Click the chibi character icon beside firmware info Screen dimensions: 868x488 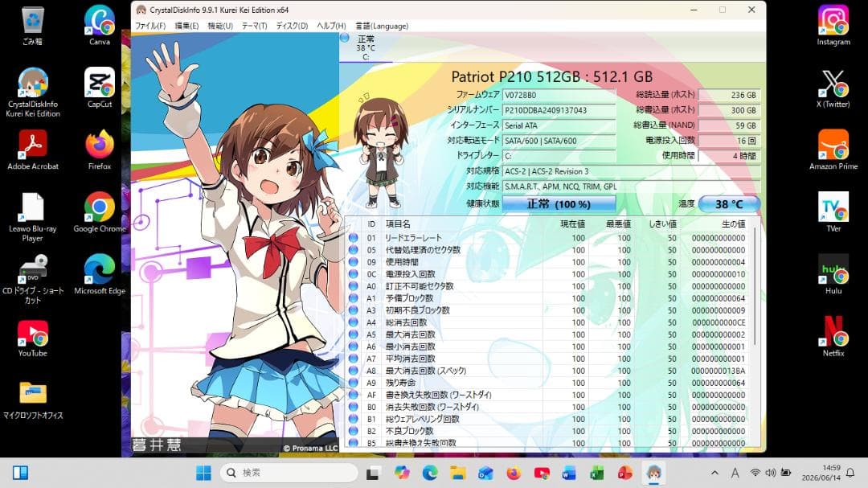click(x=379, y=150)
